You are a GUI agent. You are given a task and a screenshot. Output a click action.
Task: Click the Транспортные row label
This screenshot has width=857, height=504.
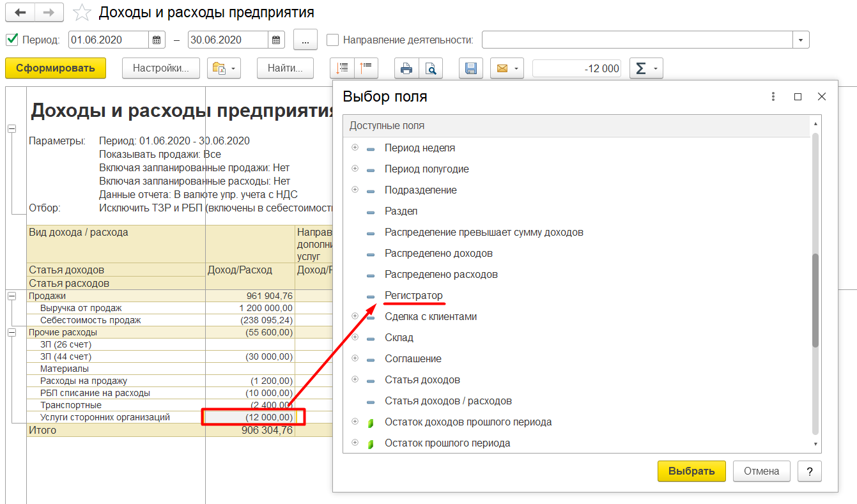[71, 405]
